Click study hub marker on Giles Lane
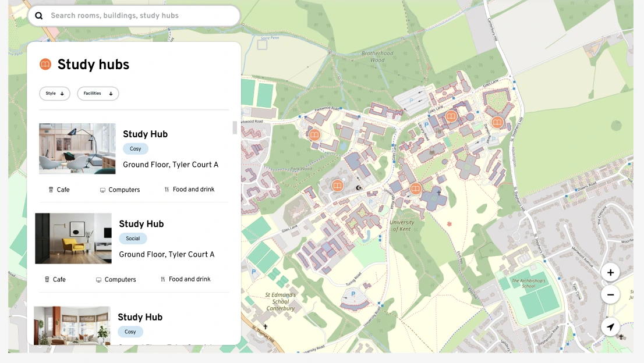The width and height of the screenshot is (644, 363). 451,116
